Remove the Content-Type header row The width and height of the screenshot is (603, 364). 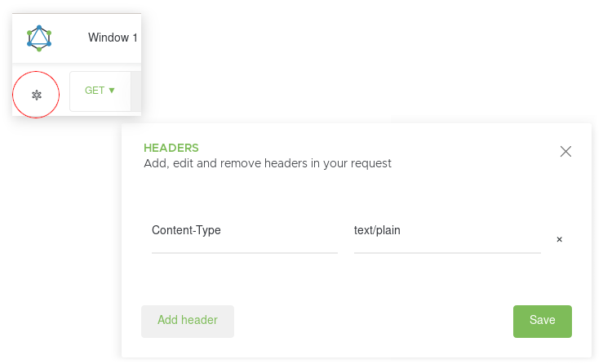pyautogui.click(x=559, y=239)
